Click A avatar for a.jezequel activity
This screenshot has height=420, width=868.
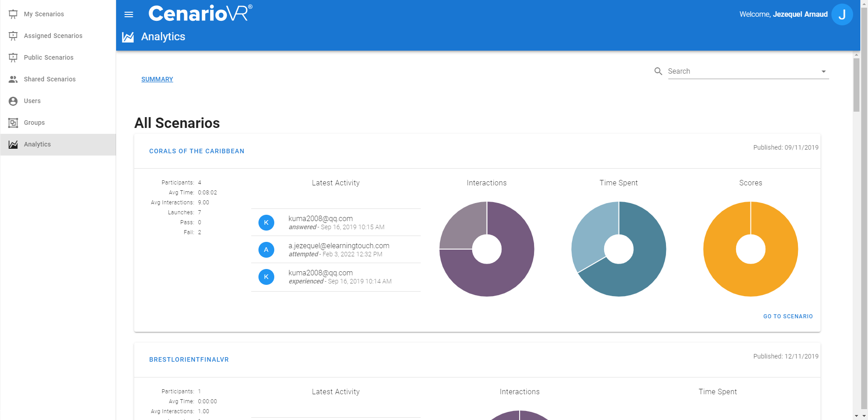pos(266,250)
